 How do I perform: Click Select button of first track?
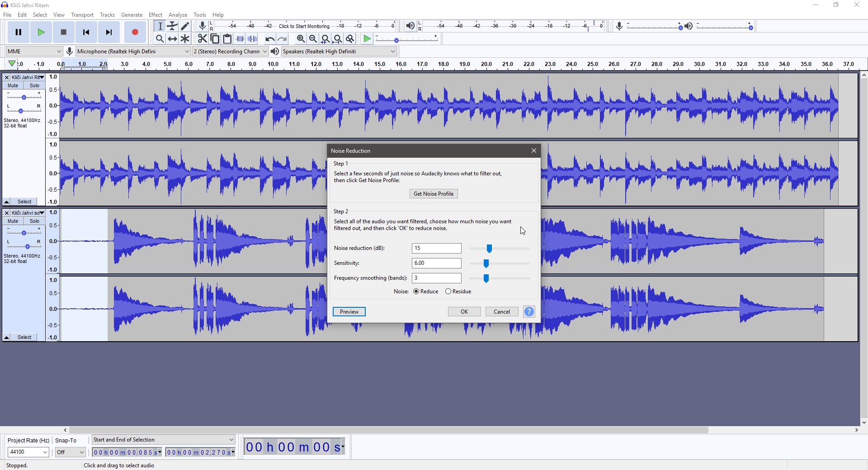pos(24,202)
